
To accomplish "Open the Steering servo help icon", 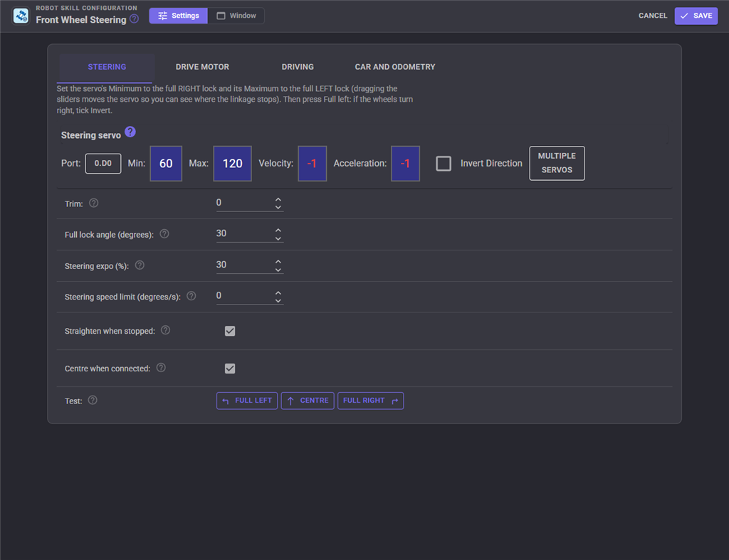I will (130, 132).
